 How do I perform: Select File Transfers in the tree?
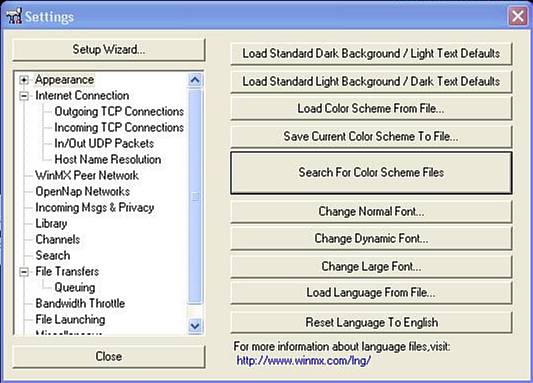(x=67, y=271)
